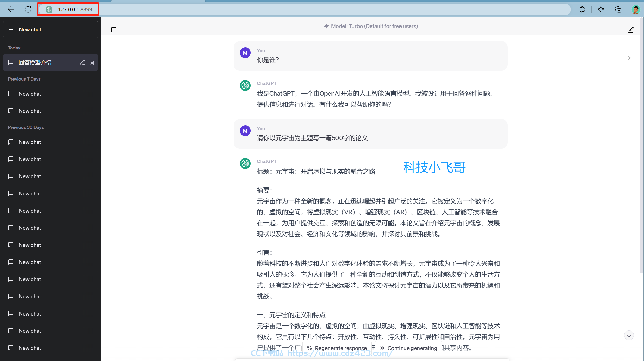Open the browser favorites star icon

[601, 10]
